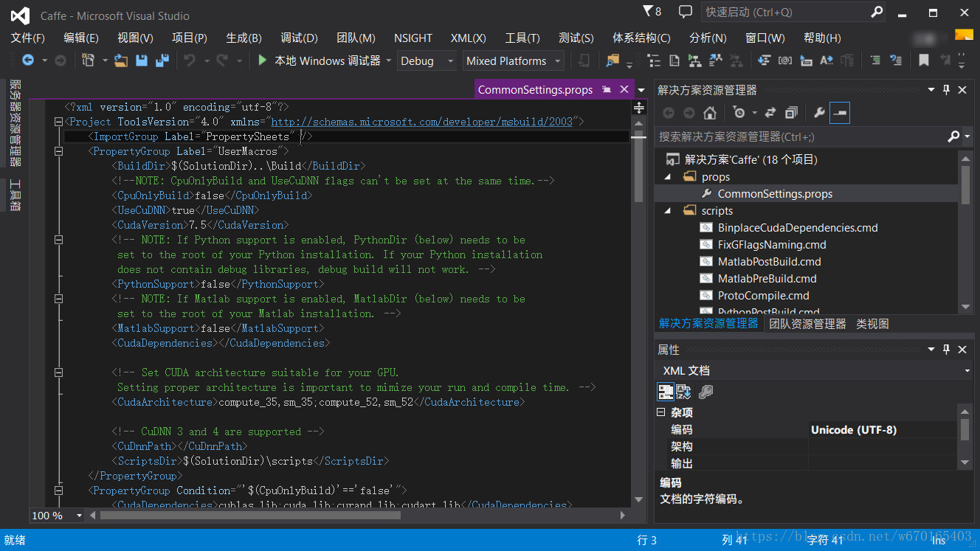980x551 pixels.
Task: Switch to 团队资源管理器 tab
Action: [x=807, y=324]
